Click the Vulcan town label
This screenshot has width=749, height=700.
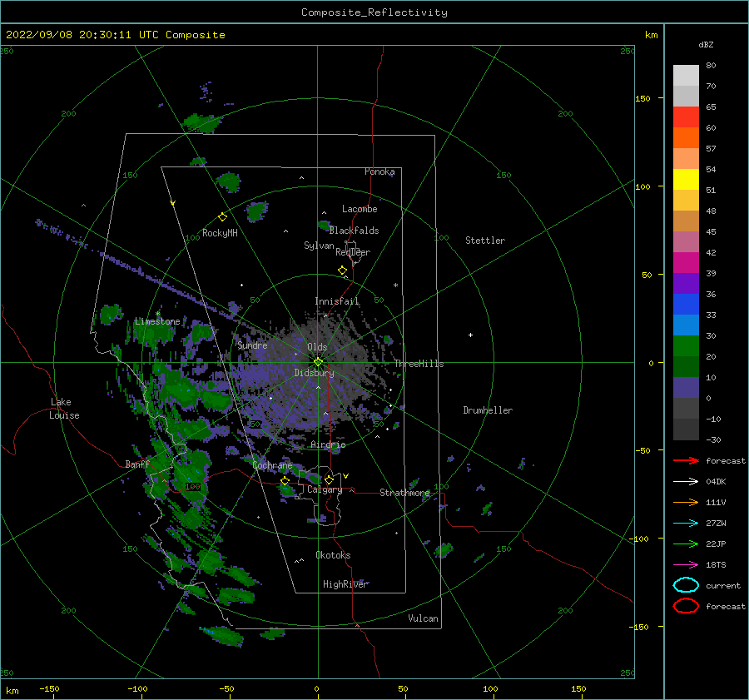[x=424, y=618]
